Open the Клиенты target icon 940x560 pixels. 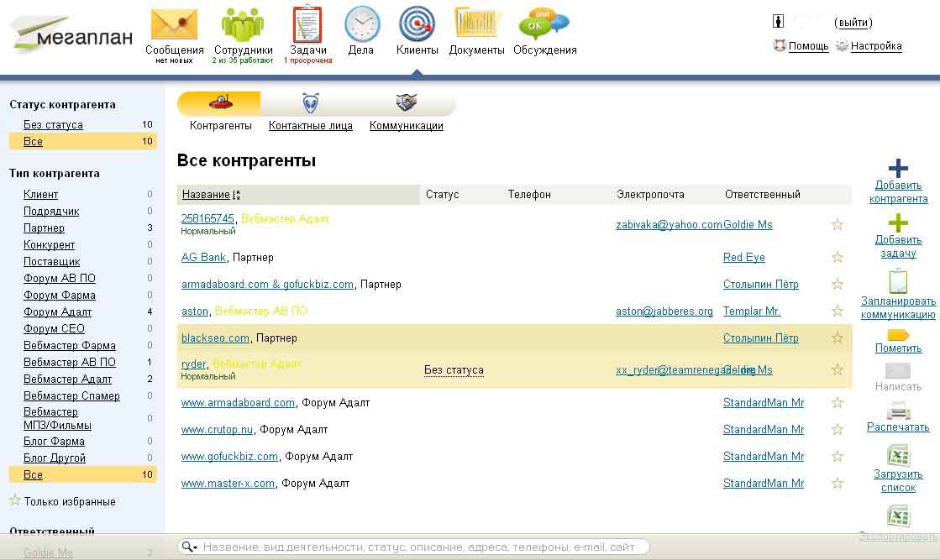coord(417,24)
